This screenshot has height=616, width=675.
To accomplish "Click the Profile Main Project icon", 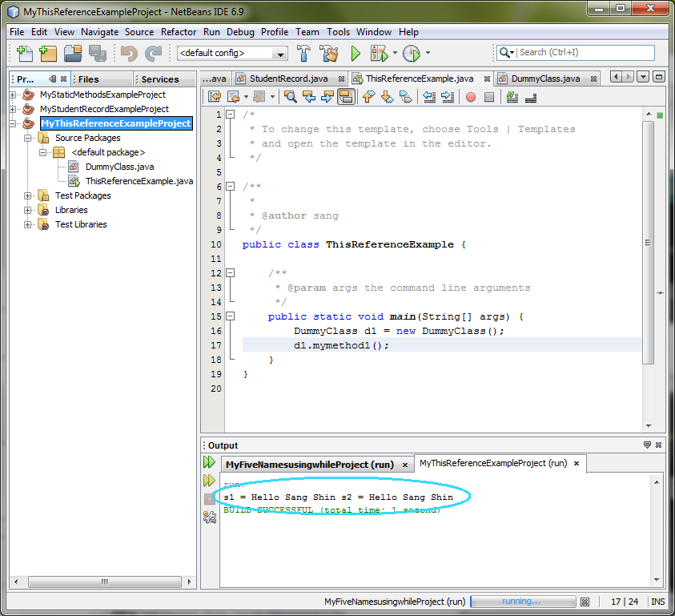I will [x=411, y=53].
